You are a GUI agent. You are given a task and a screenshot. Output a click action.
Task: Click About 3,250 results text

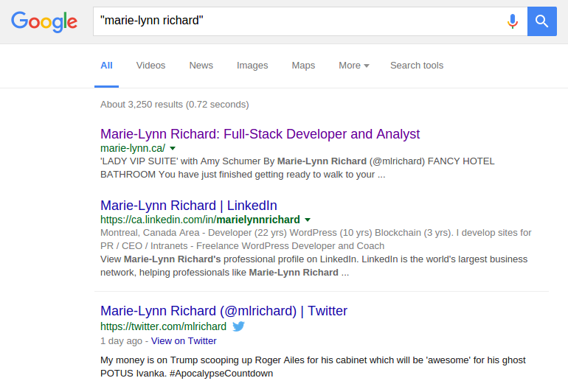click(175, 105)
